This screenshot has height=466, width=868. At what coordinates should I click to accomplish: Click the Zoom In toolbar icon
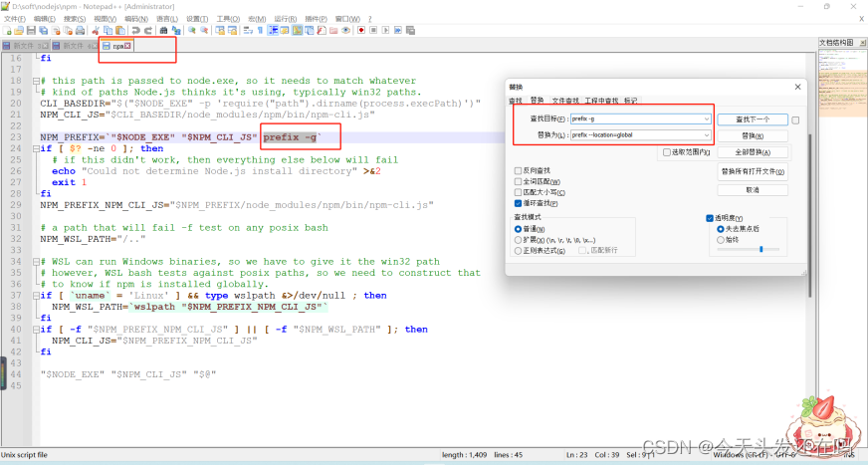tap(191, 31)
